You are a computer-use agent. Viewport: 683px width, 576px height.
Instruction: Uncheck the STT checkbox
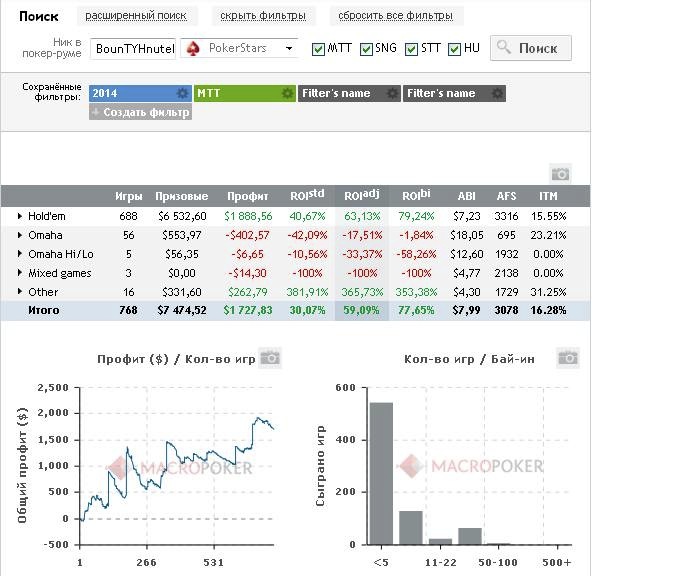[x=411, y=49]
